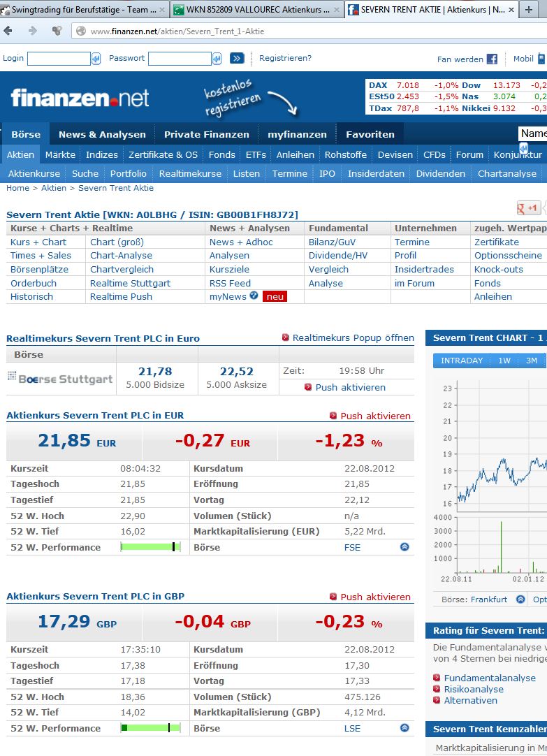This screenshot has width=547, height=756.
Task: Click the Boerse Stuttgart logo
Action: (60, 379)
